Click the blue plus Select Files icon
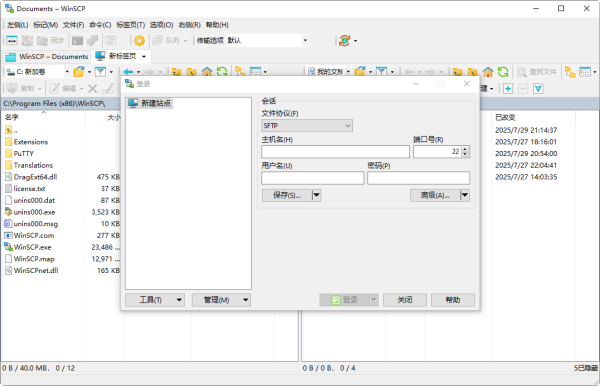Screen dimensions: 600x386 [508, 89]
